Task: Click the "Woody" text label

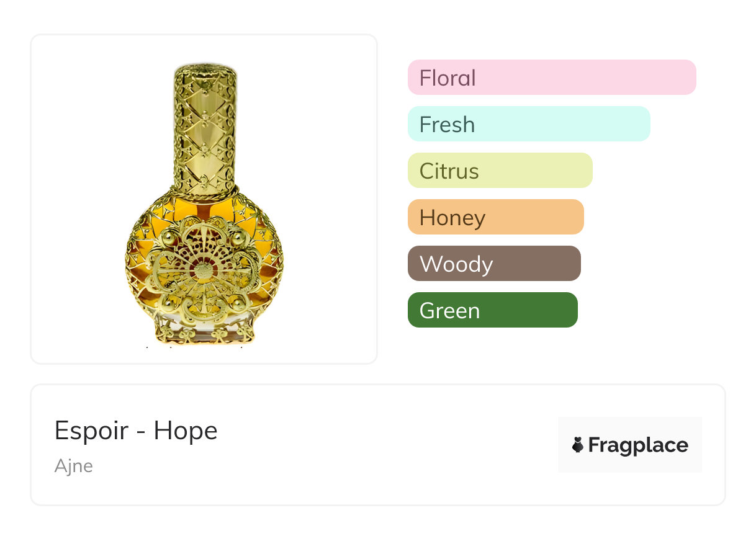Action: 456,264
